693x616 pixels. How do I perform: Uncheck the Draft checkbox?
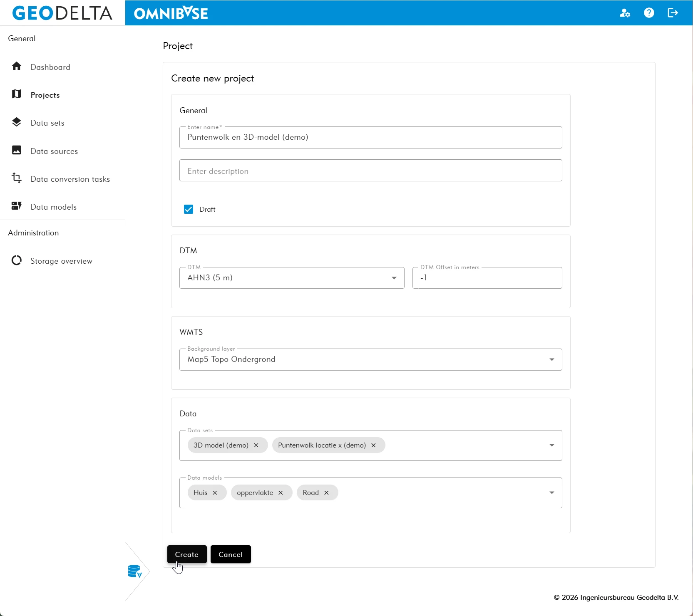coord(189,209)
